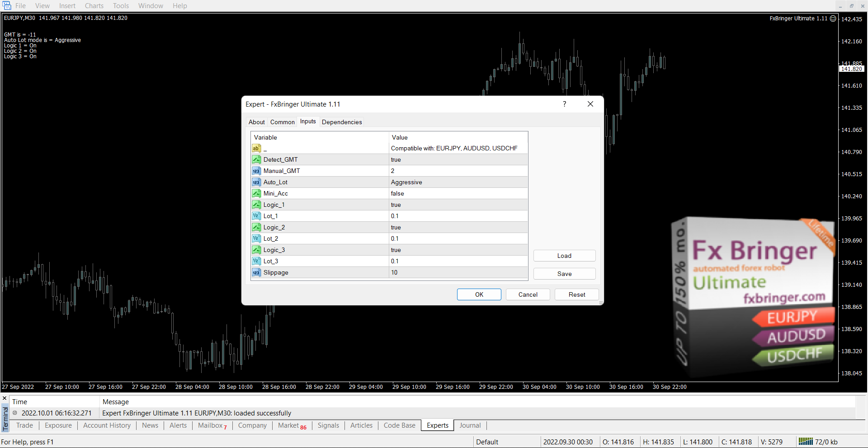The width and height of the screenshot is (868, 448).
Task: Click the Logic_3 boolean icon
Action: [256, 250]
